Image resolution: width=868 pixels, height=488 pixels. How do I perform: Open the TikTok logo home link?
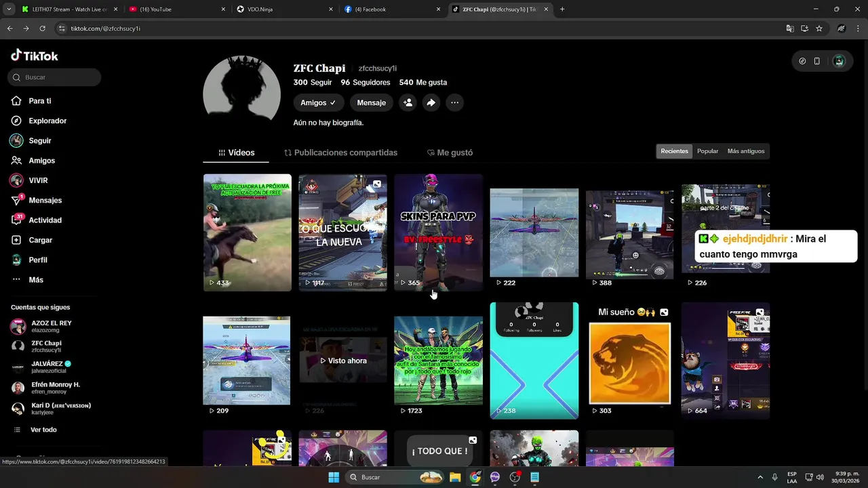35,56
